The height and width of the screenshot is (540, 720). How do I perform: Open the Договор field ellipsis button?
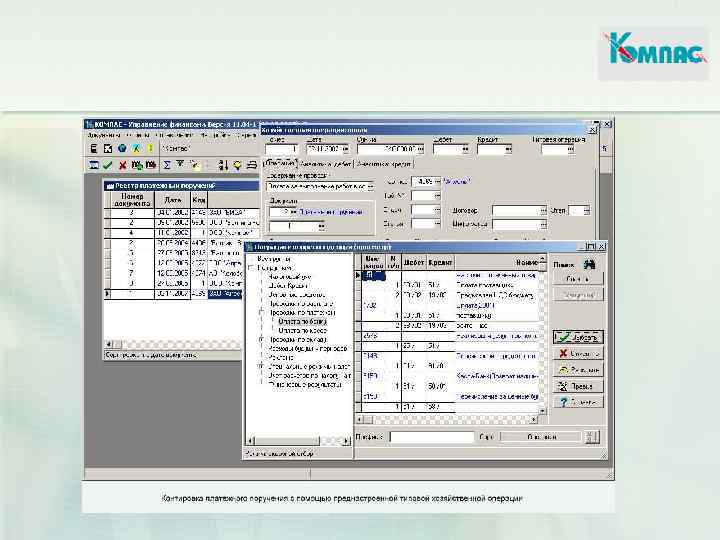543,210
